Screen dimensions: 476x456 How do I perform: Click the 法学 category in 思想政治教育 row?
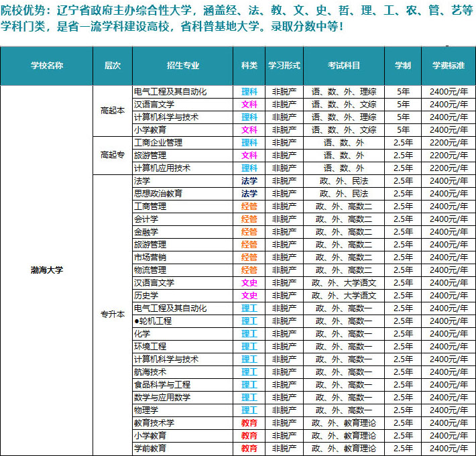coord(249,194)
